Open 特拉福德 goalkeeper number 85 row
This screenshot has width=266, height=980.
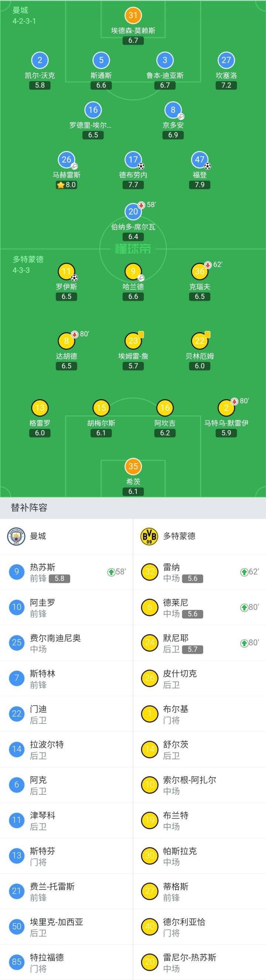[66, 962]
